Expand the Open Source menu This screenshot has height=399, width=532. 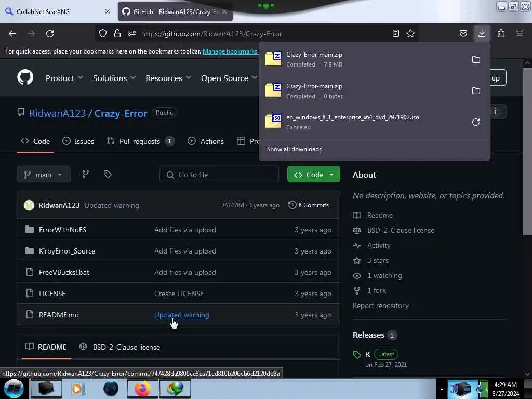coord(229,78)
